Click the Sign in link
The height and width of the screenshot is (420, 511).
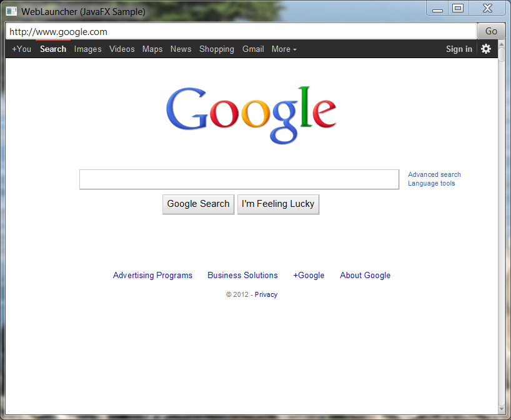(x=459, y=49)
